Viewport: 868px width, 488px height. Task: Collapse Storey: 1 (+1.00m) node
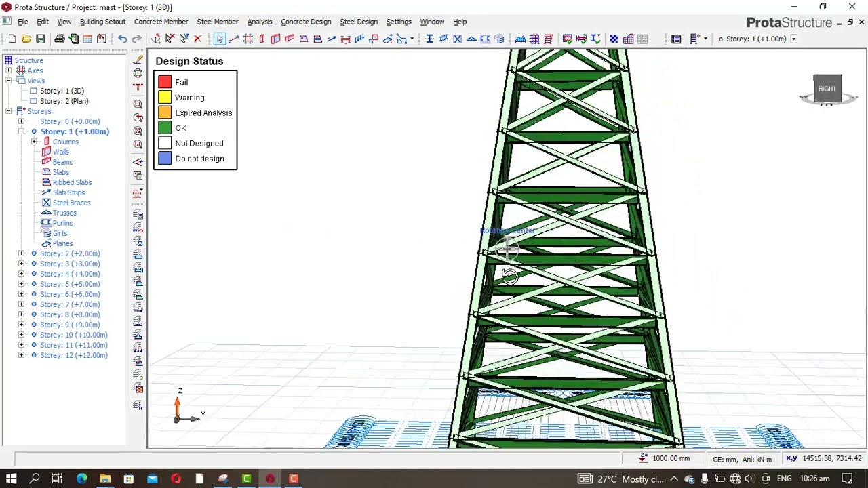(21, 131)
